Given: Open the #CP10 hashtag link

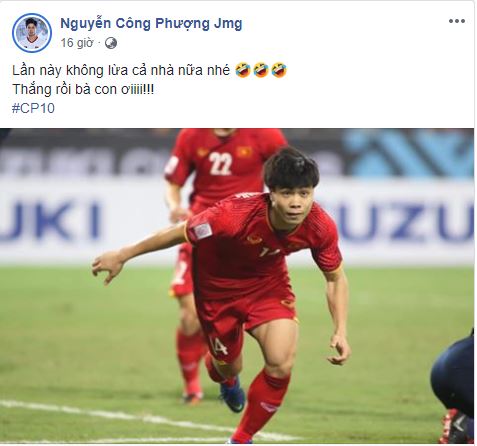Looking at the screenshot, I should (x=33, y=108).
